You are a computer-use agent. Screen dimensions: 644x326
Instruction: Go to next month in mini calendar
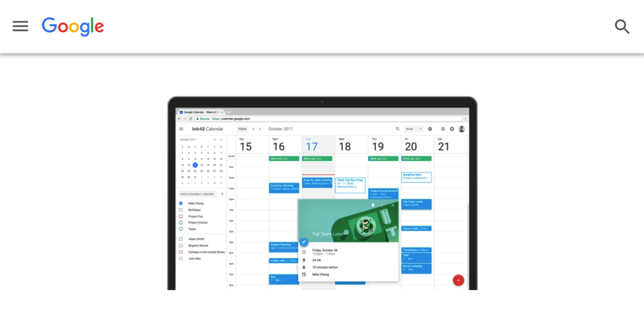pos(221,139)
